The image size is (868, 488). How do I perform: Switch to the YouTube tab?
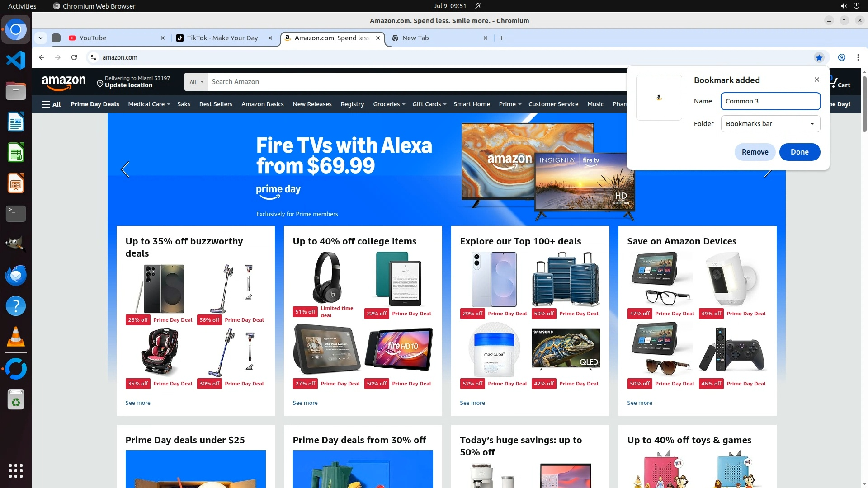click(116, 38)
